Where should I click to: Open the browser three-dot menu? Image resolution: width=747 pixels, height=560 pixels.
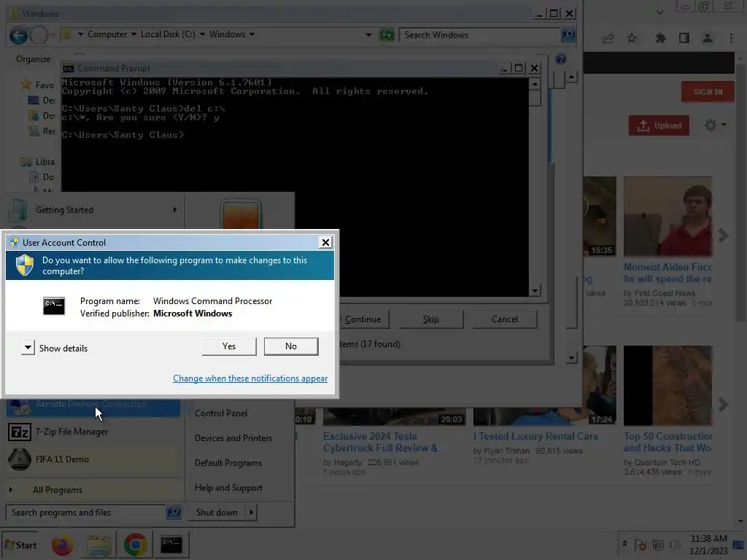(x=731, y=38)
